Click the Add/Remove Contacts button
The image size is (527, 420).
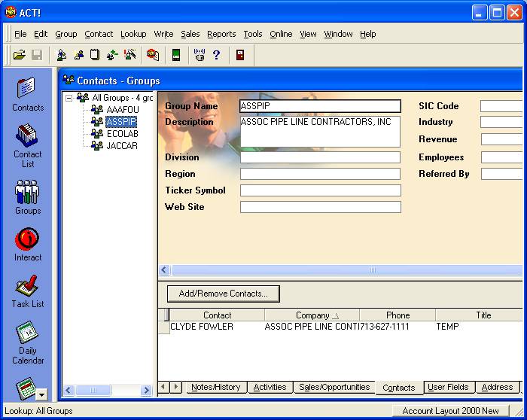pos(223,294)
